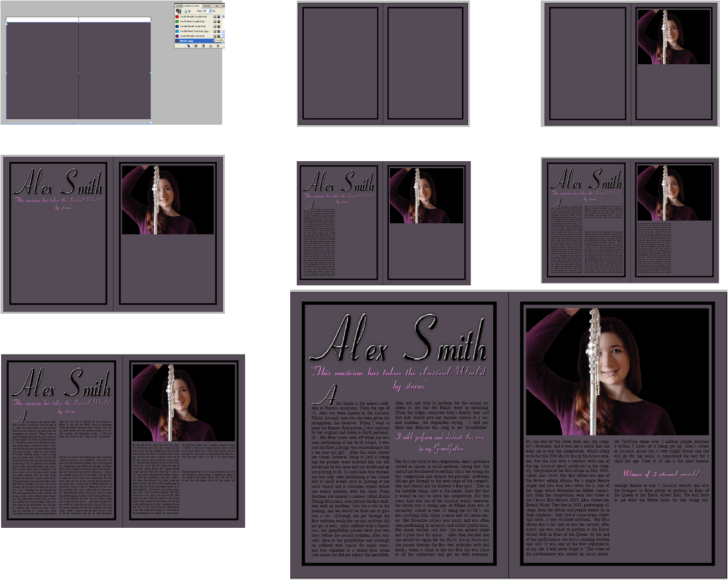Click the swatch list scroll-up arrow
Image resolution: width=728 pixels, height=580 pixels.
click(x=223, y=16)
